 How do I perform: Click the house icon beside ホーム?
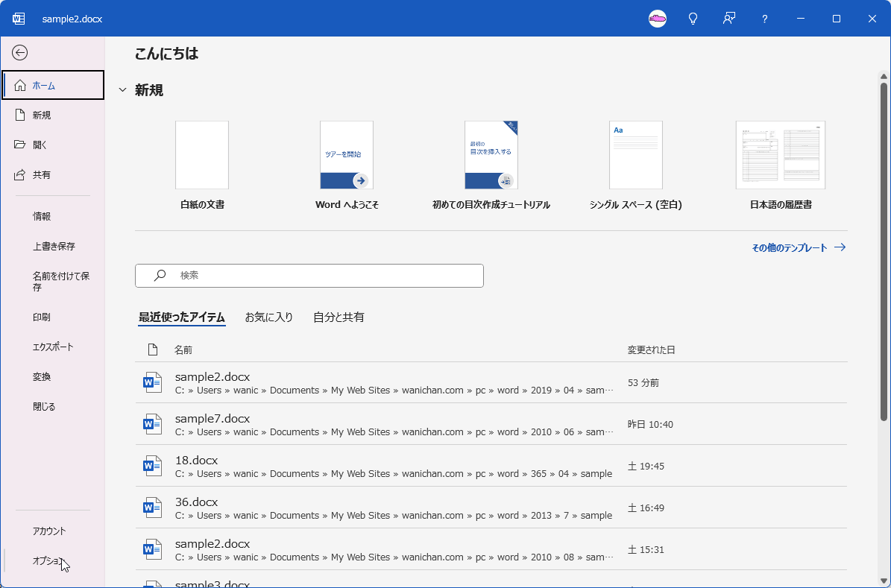(x=20, y=85)
